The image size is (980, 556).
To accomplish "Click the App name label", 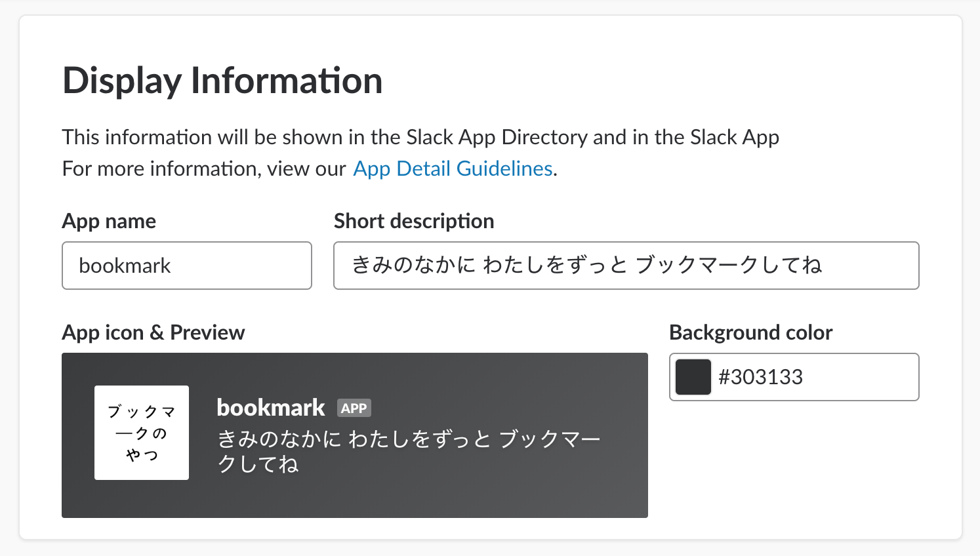I will (109, 221).
